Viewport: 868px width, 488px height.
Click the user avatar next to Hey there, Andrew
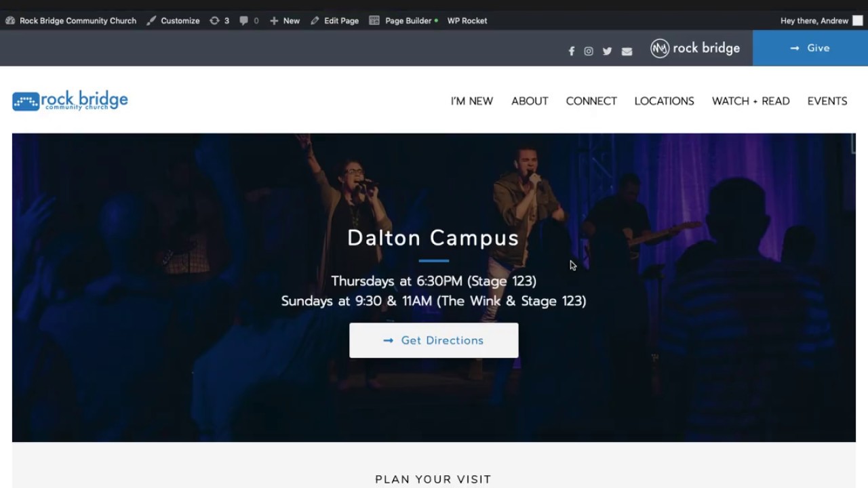858,20
